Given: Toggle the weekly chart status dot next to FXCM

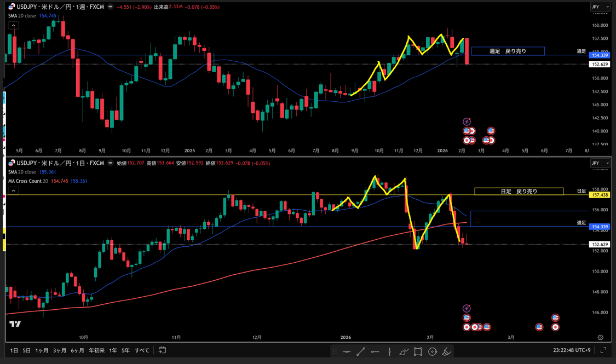Looking at the screenshot, I should coord(111,7).
